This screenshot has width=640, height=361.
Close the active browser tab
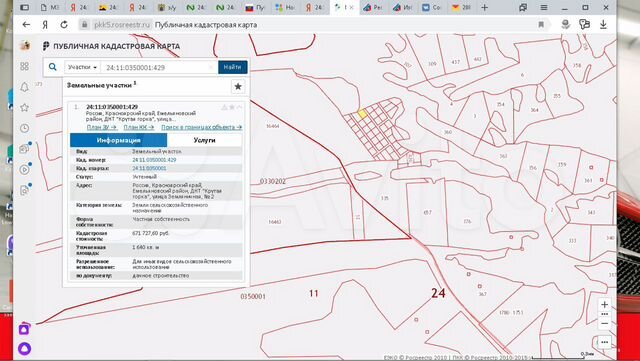[x=352, y=7]
